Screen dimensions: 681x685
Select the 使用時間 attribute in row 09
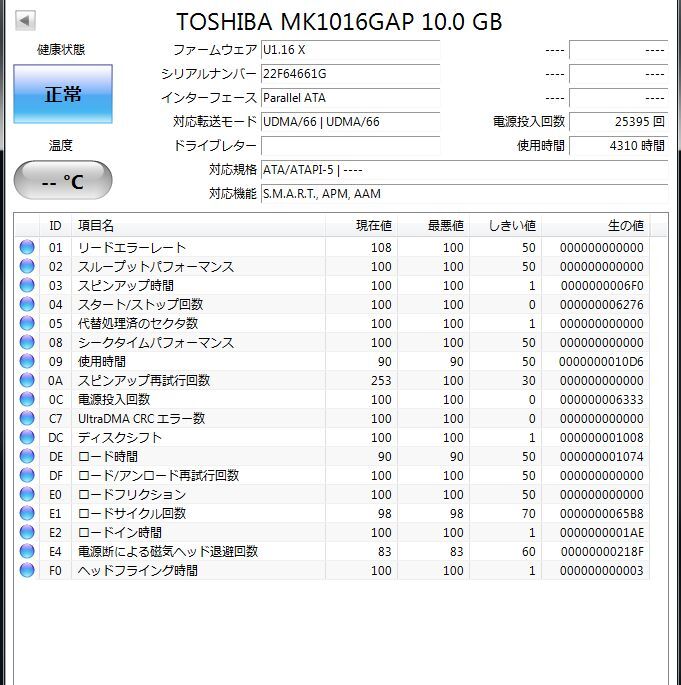pyautogui.click(x=102, y=362)
